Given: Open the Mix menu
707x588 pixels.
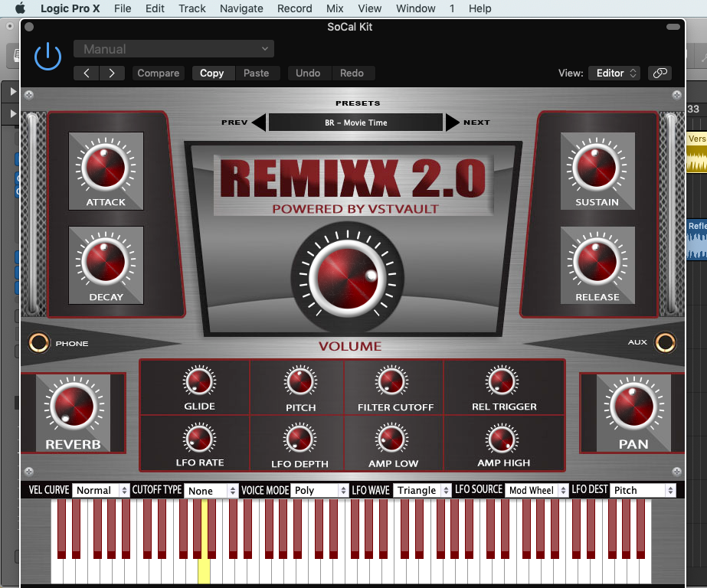Looking at the screenshot, I should click(x=335, y=8).
